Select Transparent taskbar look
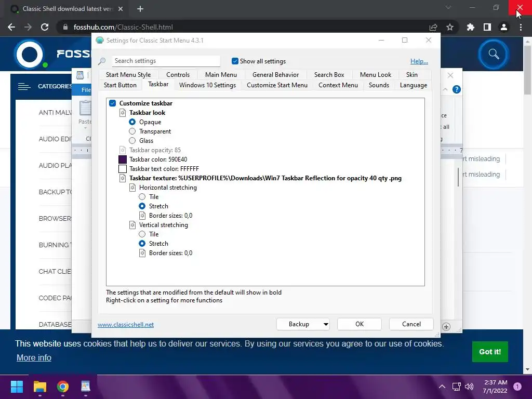Viewport: 532px width, 399px height. point(132,131)
